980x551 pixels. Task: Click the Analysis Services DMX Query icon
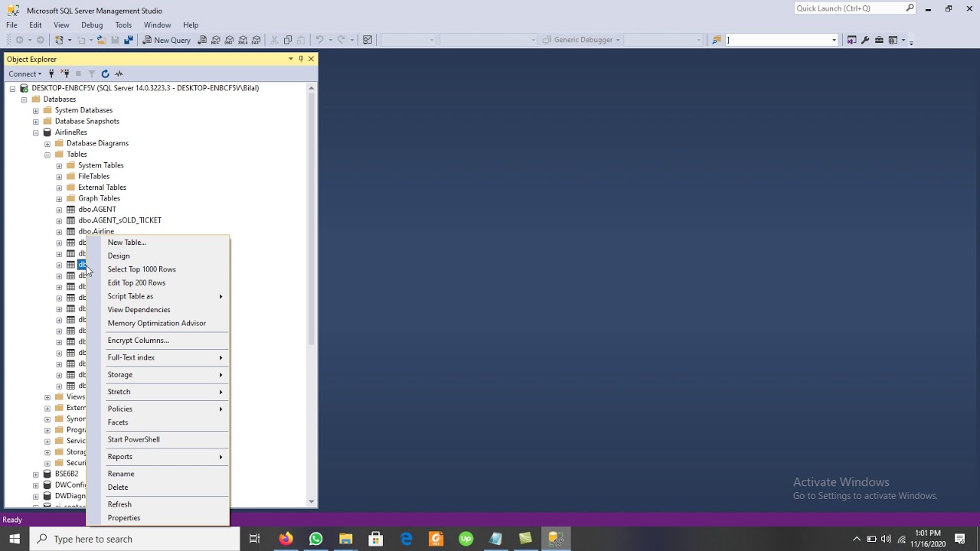point(229,40)
